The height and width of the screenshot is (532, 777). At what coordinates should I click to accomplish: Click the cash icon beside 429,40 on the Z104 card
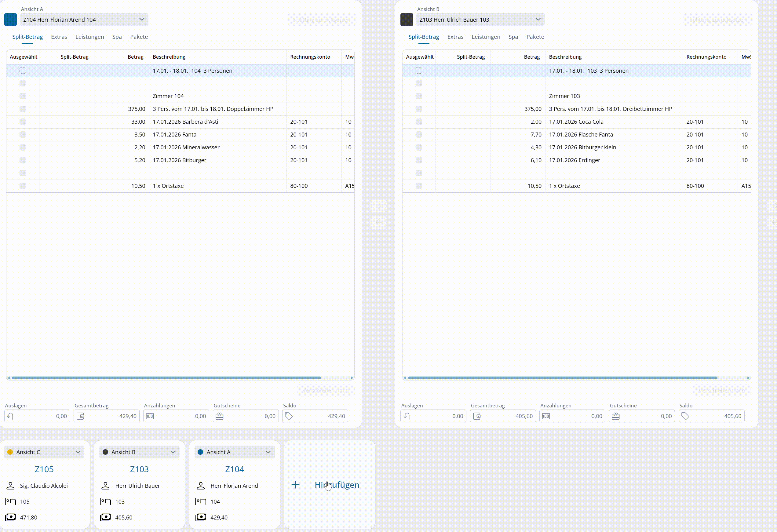click(x=201, y=517)
